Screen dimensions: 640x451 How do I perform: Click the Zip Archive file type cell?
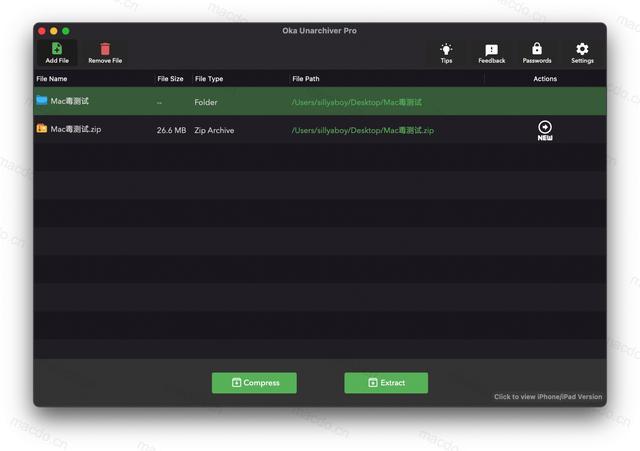pyautogui.click(x=214, y=130)
